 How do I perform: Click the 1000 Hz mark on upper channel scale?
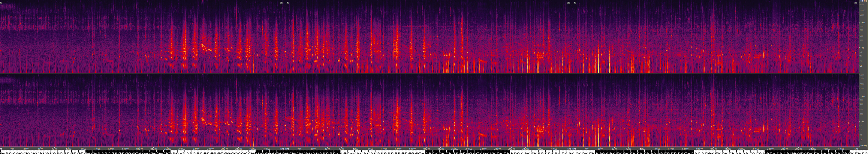coord(862,22)
